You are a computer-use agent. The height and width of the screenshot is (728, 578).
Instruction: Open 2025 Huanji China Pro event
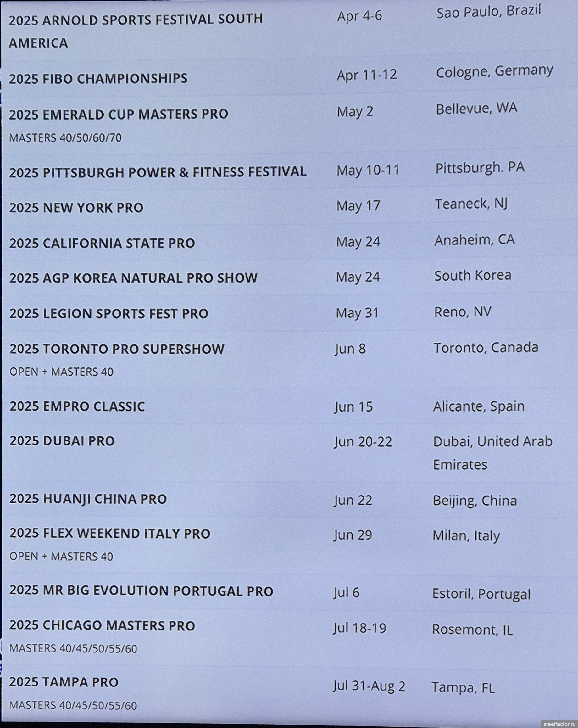point(88,499)
